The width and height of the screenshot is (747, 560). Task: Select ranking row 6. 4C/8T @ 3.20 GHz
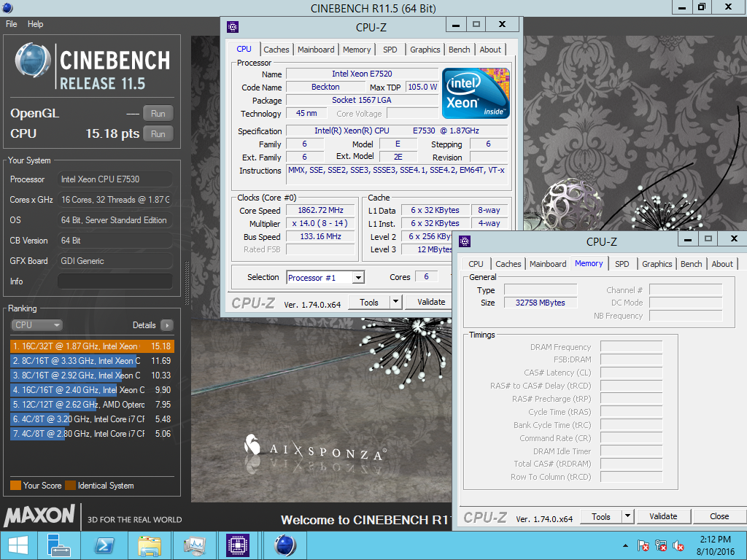click(x=92, y=419)
